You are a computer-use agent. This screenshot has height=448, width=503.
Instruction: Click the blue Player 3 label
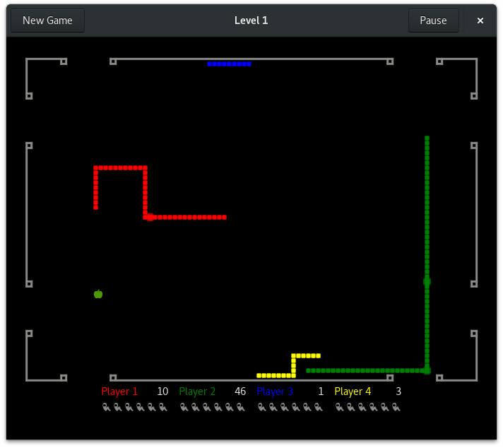pyautogui.click(x=275, y=391)
